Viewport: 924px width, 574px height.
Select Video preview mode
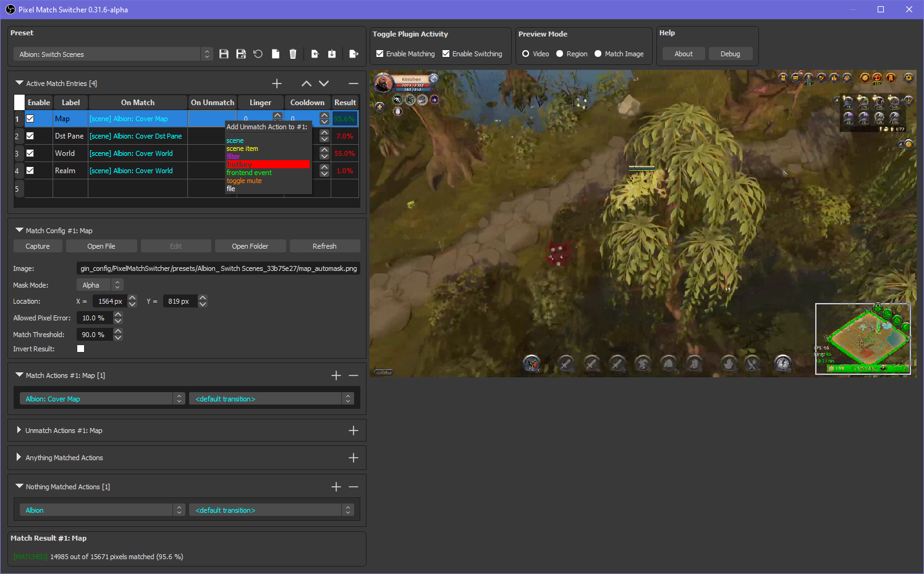tap(526, 54)
